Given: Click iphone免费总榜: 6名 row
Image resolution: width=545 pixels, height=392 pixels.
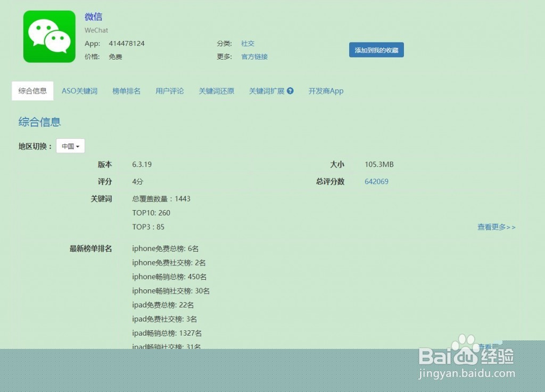Looking at the screenshot, I should point(166,249).
